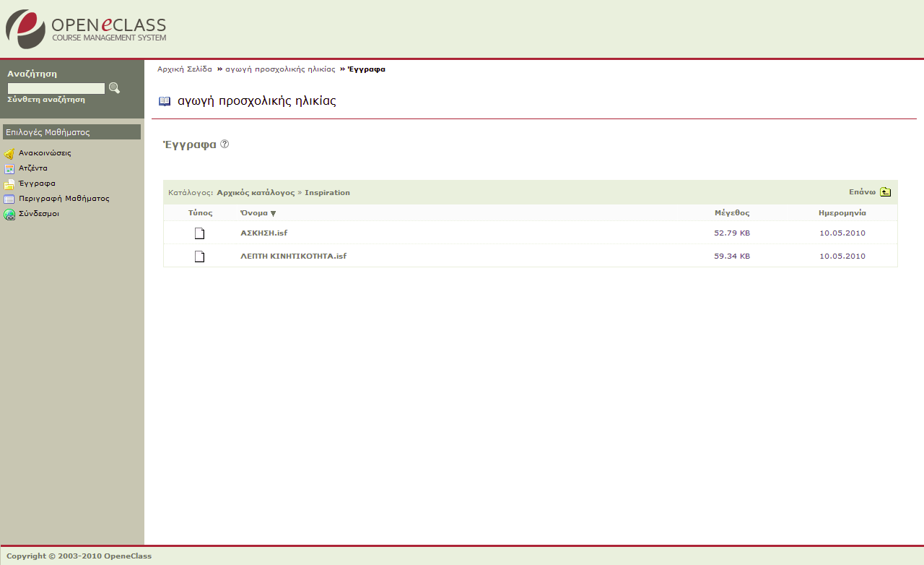924x565 pixels.
Task: Click the Μέγεθος column header
Action: tap(732, 213)
